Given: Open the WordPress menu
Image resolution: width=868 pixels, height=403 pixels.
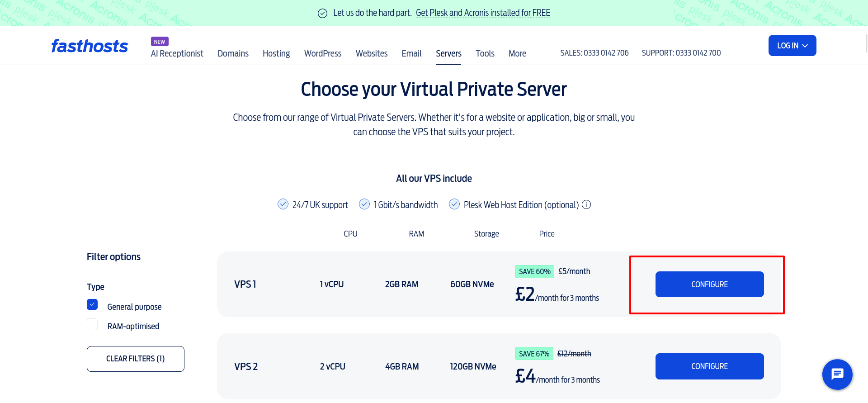Looking at the screenshot, I should tap(323, 53).
